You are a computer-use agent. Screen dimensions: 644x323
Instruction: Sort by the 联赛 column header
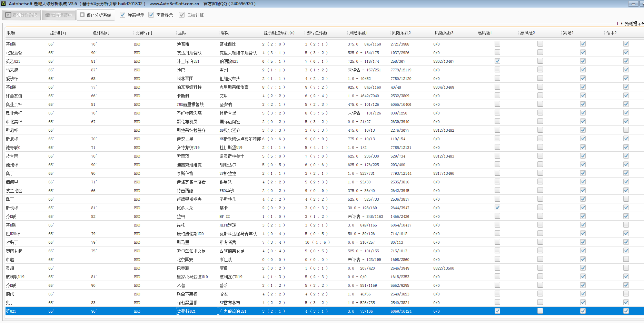pyautogui.click(x=11, y=33)
